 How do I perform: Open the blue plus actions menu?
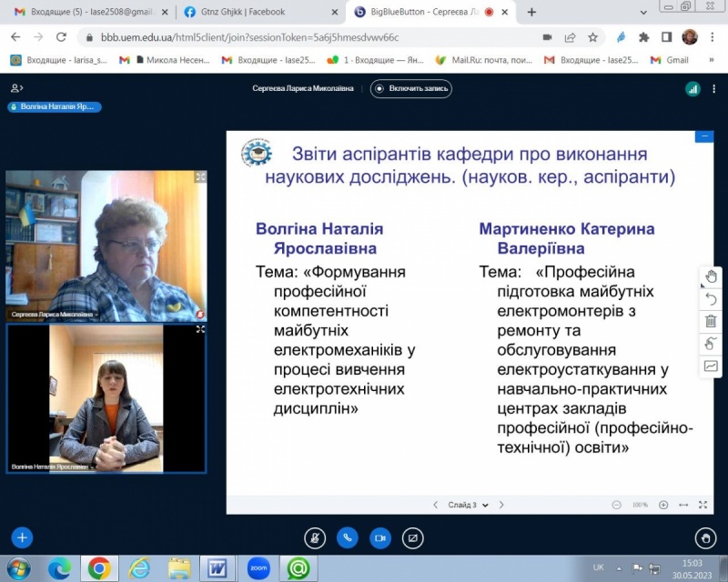22,537
